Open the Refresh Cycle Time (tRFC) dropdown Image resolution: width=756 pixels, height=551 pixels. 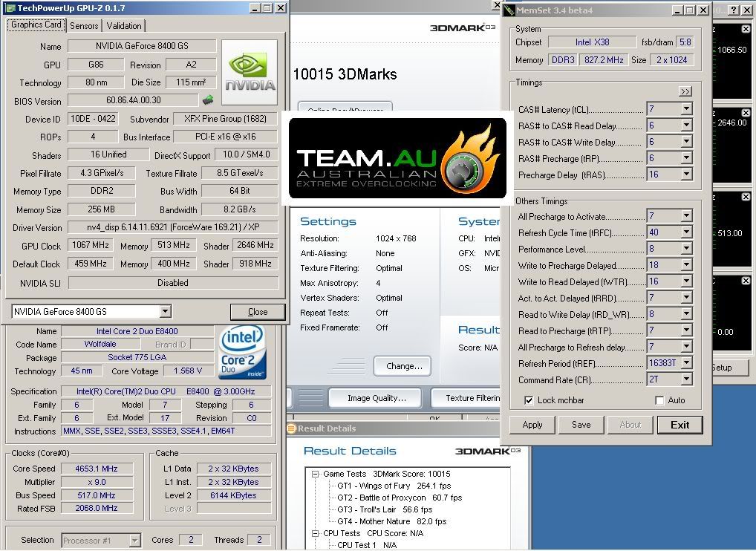[x=687, y=233]
